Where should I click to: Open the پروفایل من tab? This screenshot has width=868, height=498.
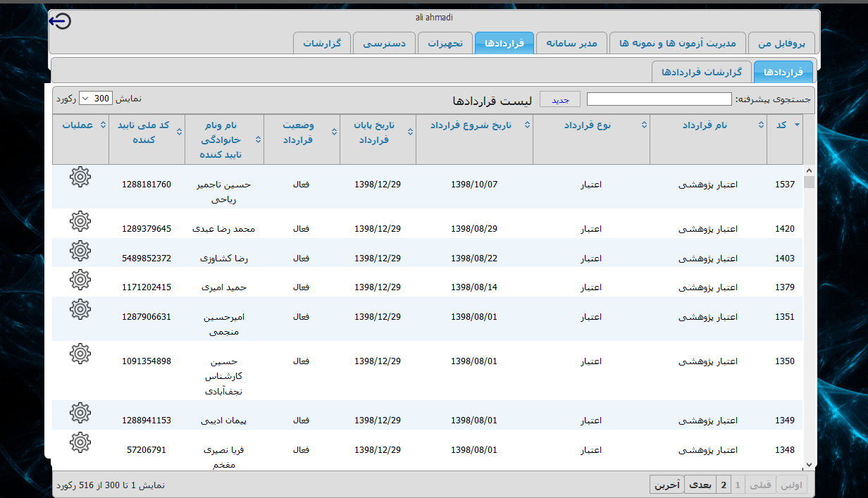[x=781, y=43]
